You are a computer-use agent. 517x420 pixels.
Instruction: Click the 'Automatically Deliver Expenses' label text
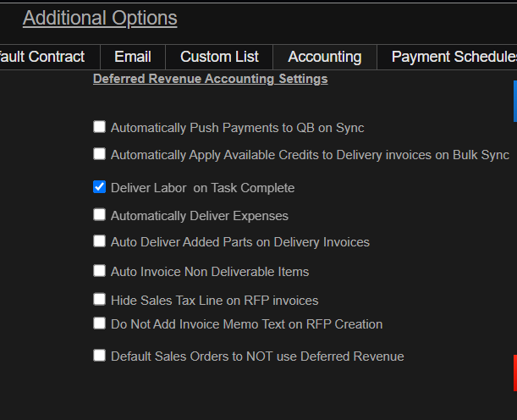[200, 216]
